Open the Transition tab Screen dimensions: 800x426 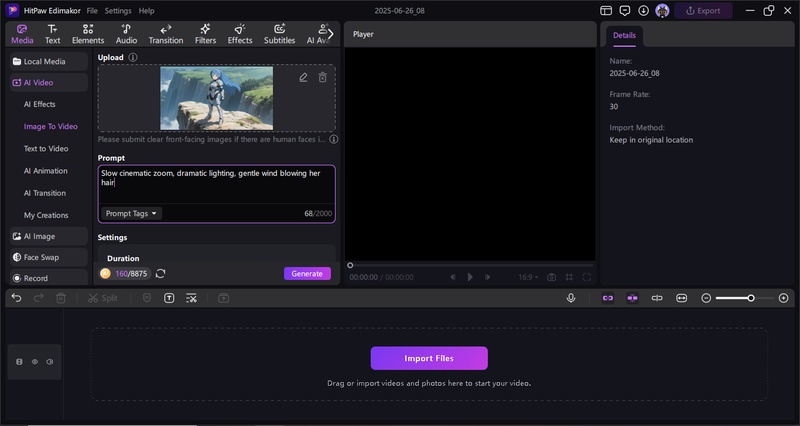pos(166,34)
